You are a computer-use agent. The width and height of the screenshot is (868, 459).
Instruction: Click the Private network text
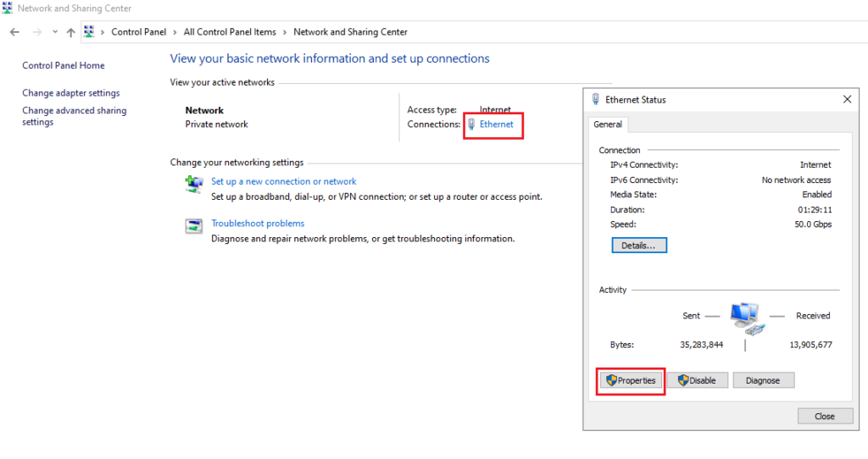click(216, 124)
